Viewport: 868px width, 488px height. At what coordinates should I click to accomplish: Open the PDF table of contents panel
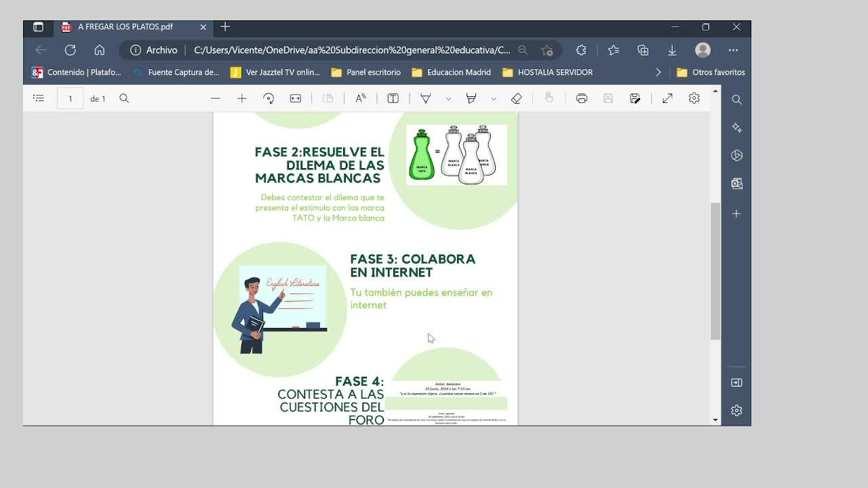pos(39,98)
